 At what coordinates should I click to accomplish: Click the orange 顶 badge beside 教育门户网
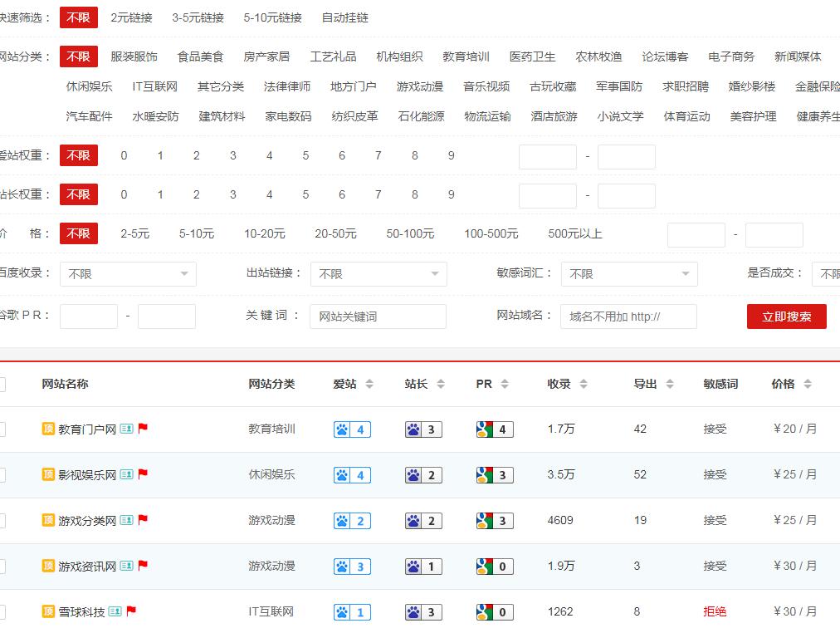[x=47, y=429]
